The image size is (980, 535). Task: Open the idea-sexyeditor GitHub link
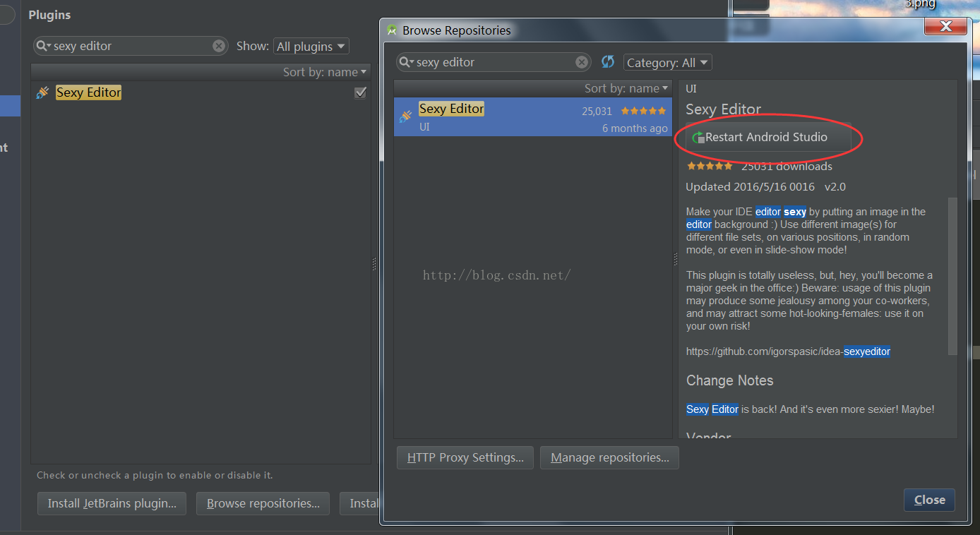(788, 351)
